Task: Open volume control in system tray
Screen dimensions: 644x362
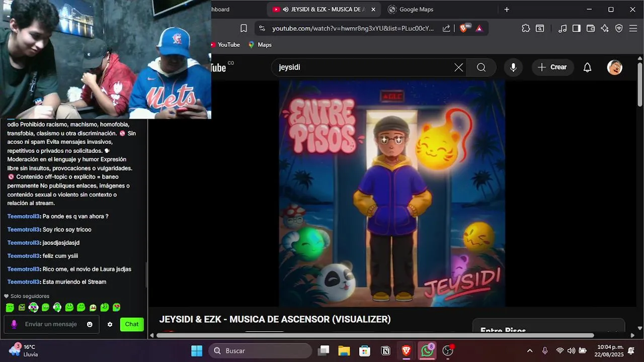Action: [571, 351]
